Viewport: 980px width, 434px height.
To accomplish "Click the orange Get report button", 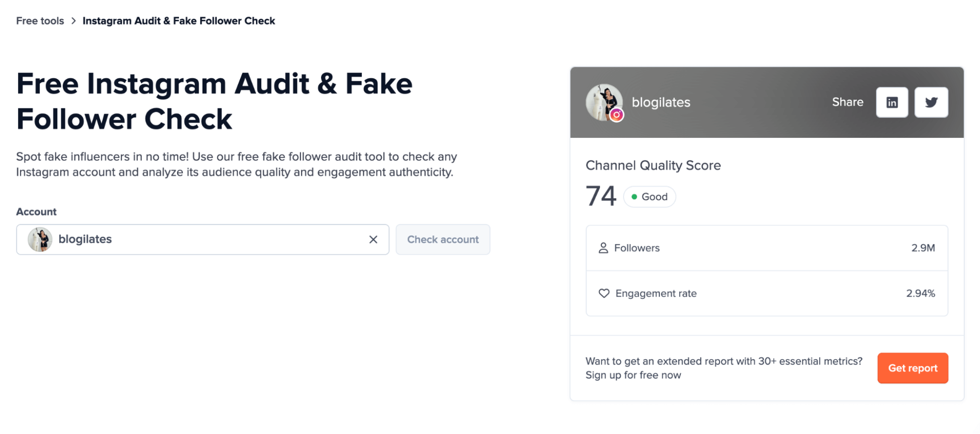I will click(x=912, y=368).
